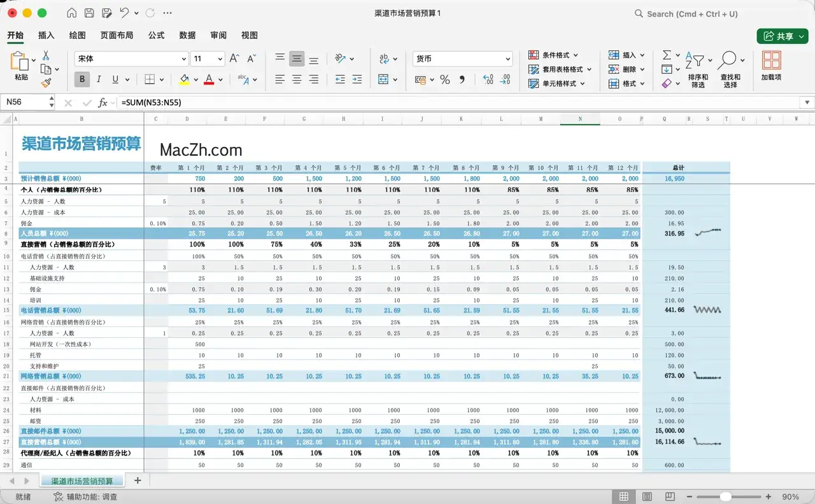
Task: Open the 数据 ribbon tab
Action: (187, 35)
